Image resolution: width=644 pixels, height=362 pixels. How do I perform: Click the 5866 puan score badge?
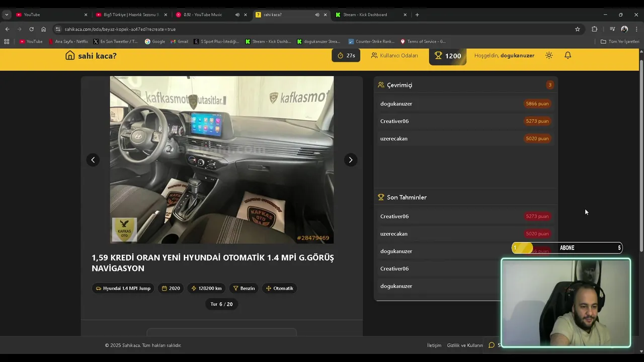[x=537, y=104]
